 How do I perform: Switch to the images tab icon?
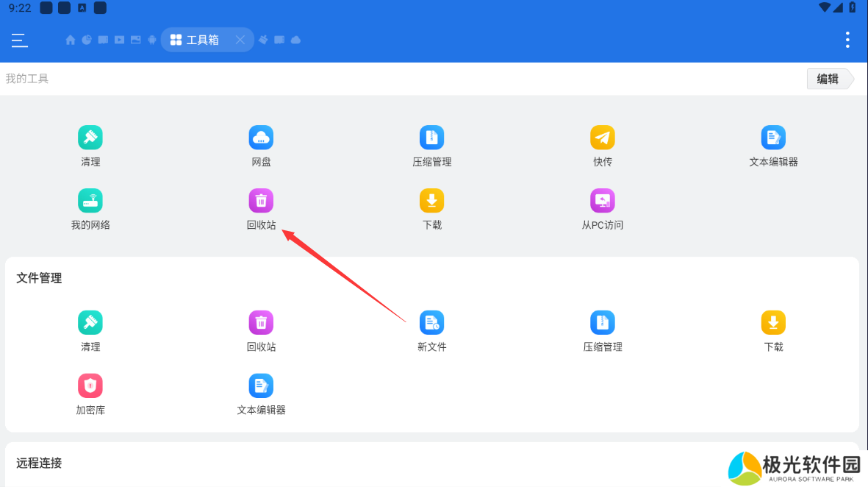coord(135,40)
